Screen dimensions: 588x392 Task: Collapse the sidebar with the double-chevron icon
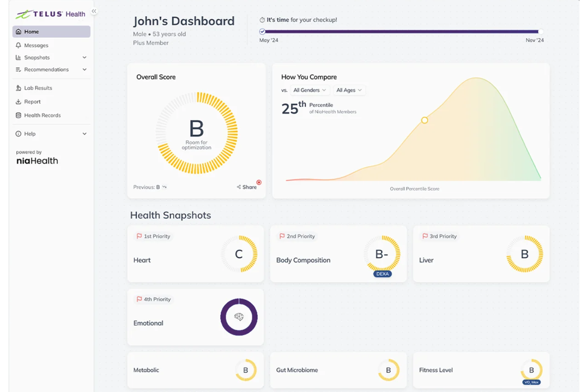94,11
